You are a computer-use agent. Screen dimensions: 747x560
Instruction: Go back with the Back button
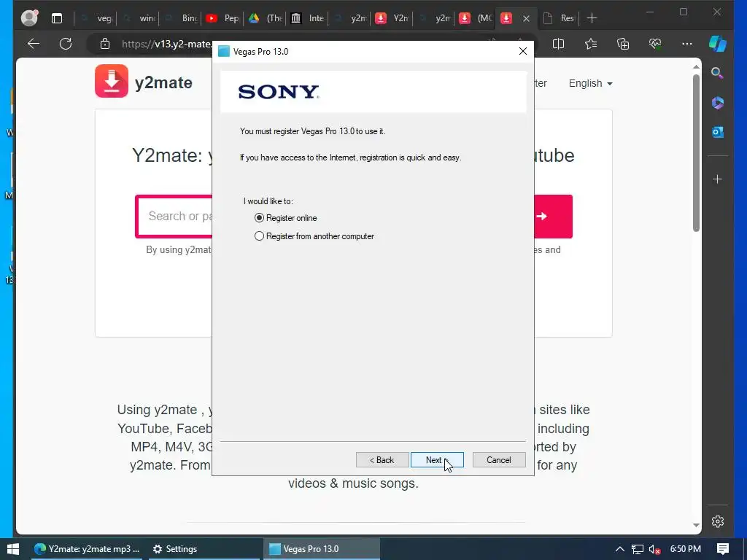tap(382, 460)
